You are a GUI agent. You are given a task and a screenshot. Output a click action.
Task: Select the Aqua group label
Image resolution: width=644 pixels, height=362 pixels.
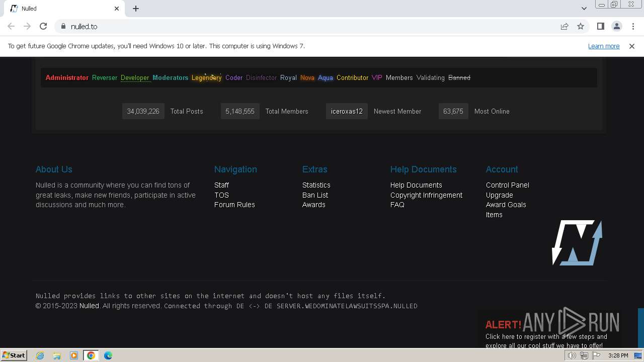pyautogui.click(x=326, y=77)
